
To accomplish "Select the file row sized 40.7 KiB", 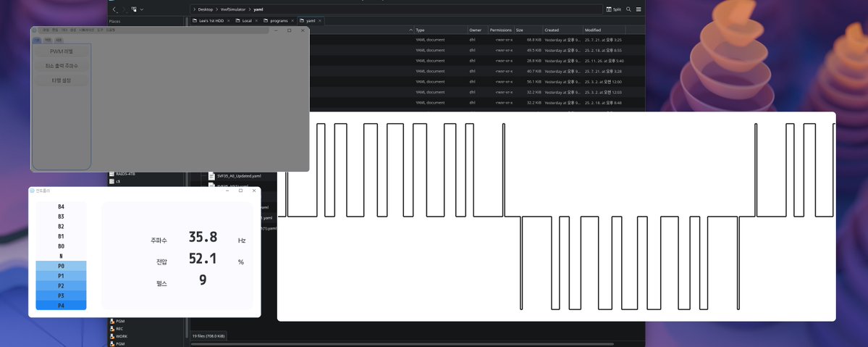I will pyautogui.click(x=476, y=71).
